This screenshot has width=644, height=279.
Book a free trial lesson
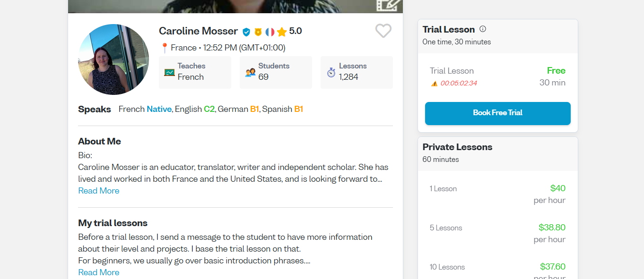pos(497,113)
